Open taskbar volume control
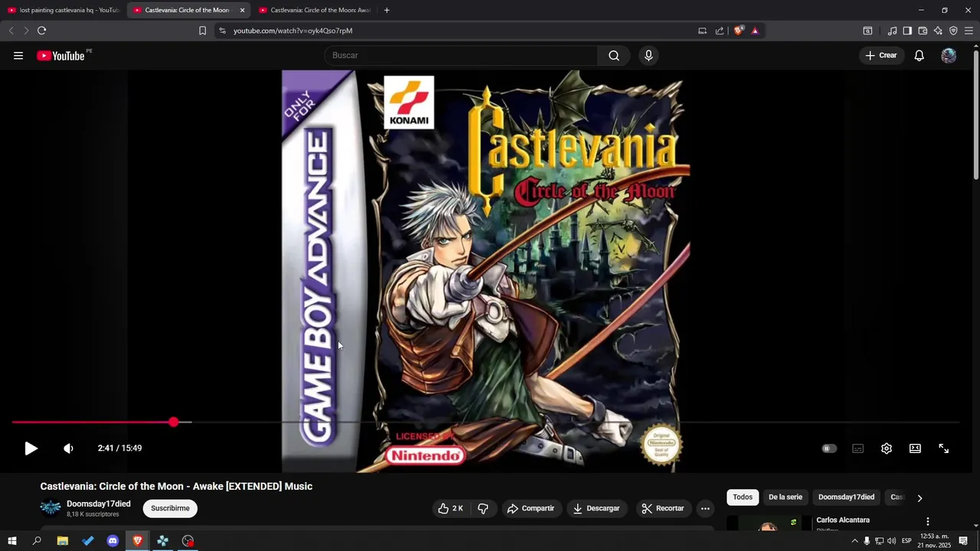The width and height of the screenshot is (980, 551). pyautogui.click(x=892, y=541)
